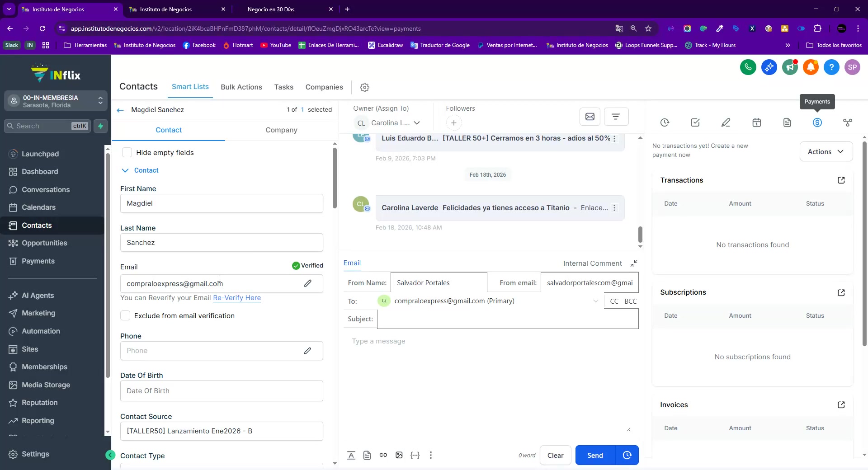Expand the To recipient dropdown
868x470 pixels.
pos(595,301)
